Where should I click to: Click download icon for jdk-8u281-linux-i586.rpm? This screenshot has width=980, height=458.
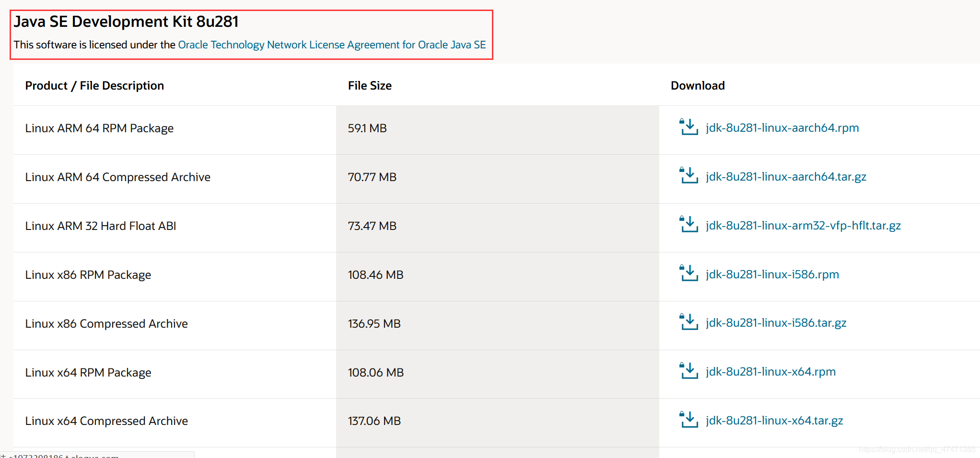689,273
